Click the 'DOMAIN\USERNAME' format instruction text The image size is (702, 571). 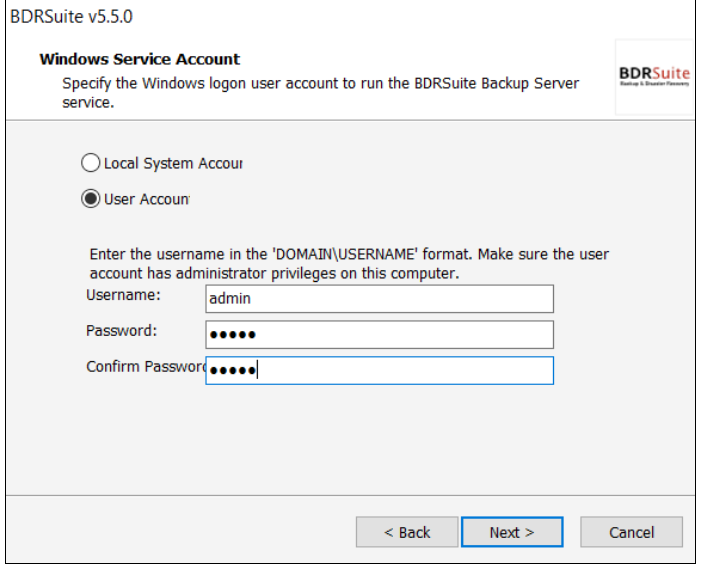point(349,264)
